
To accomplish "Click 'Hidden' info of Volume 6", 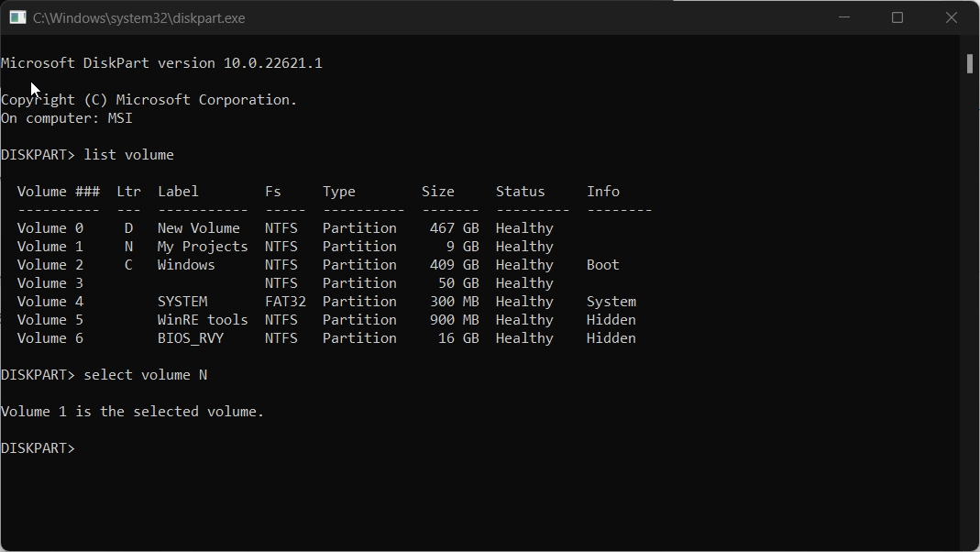I will coord(611,338).
